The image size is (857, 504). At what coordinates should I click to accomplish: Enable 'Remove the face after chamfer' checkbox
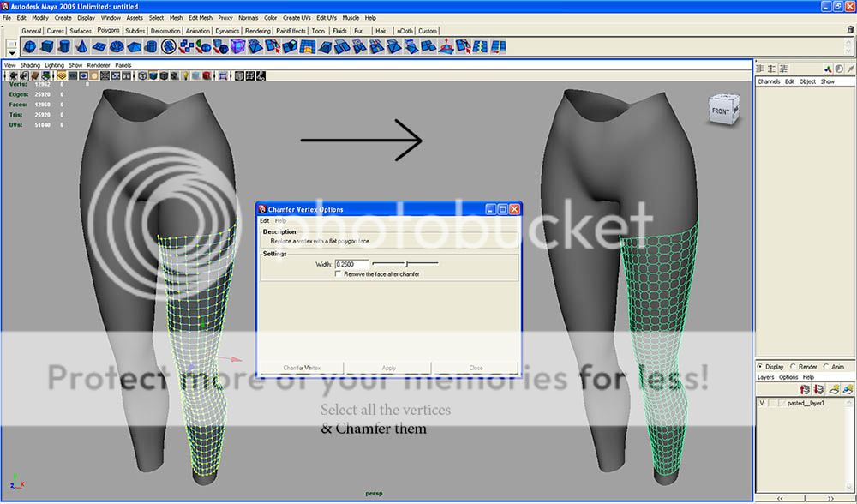click(339, 273)
